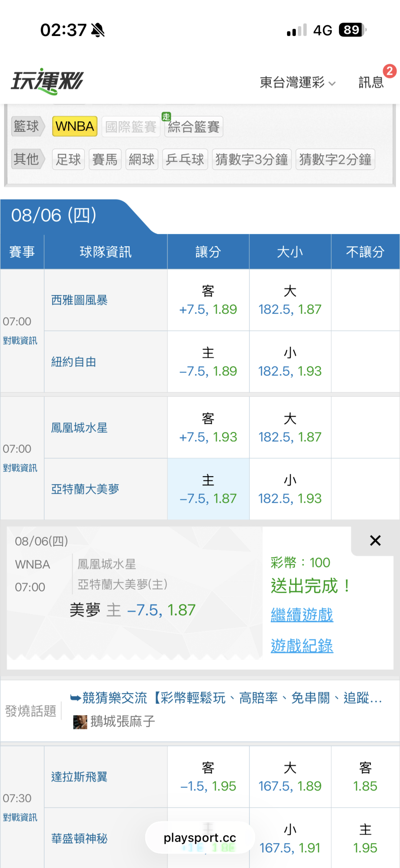400x868 pixels.
Task: Select 綜合籃賽 category tab
Action: click(x=194, y=127)
